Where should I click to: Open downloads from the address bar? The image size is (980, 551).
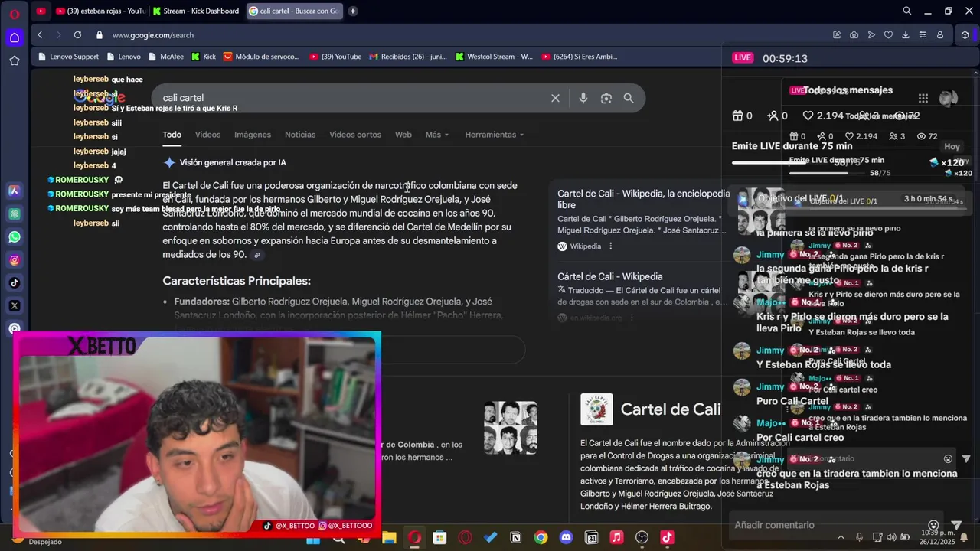(906, 35)
